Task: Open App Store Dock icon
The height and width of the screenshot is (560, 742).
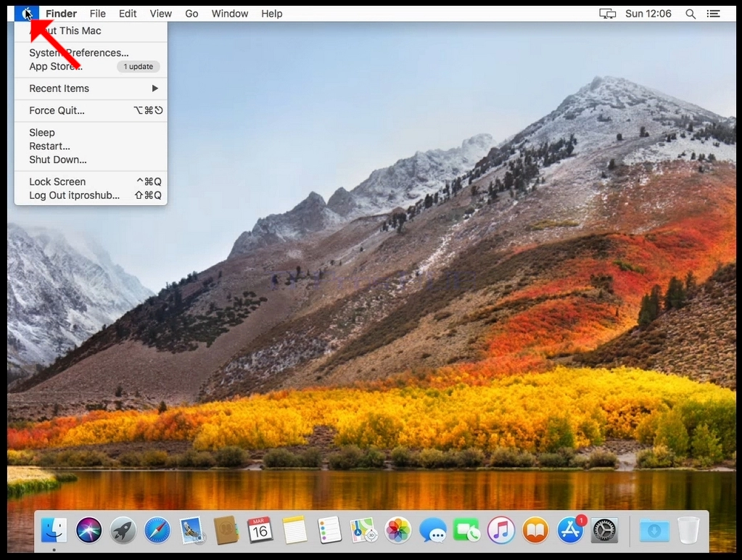Action: coord(570,530)
